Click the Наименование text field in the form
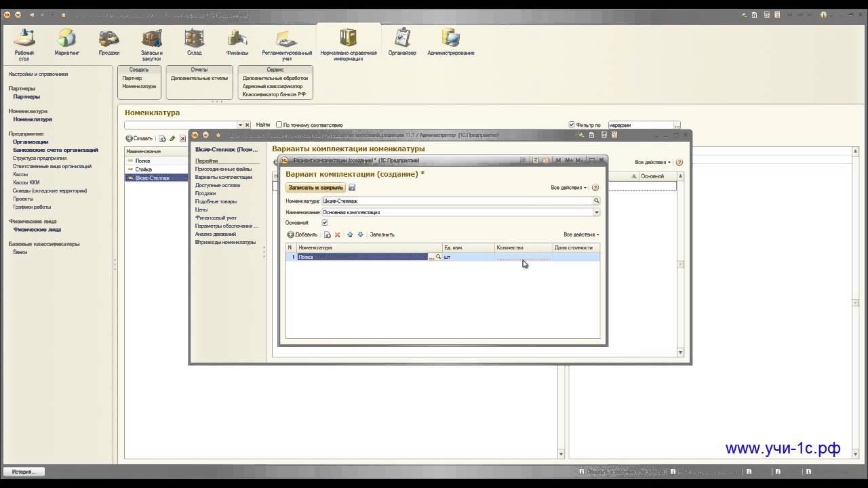This screenshot has width=868, height=488. click(x=457, y=212)
